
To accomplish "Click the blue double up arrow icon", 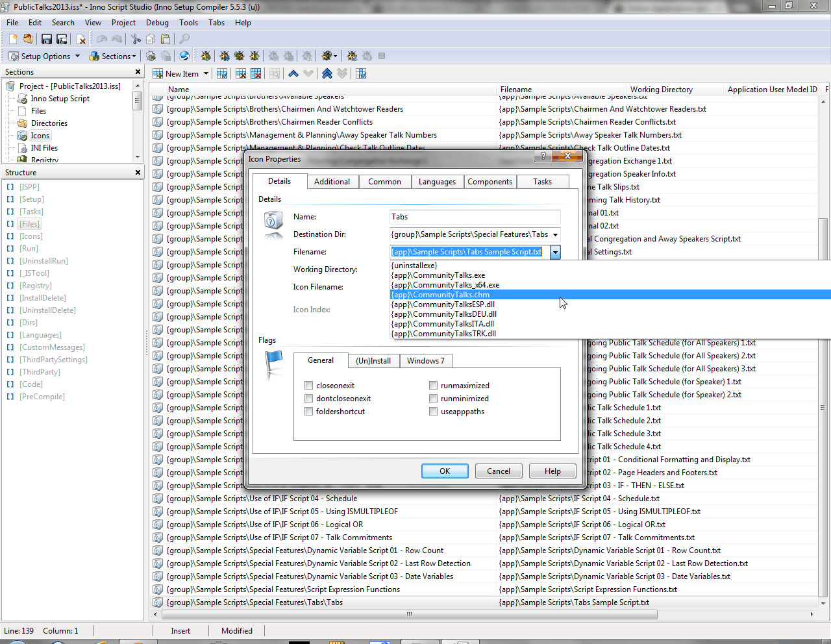I will 327,74.
